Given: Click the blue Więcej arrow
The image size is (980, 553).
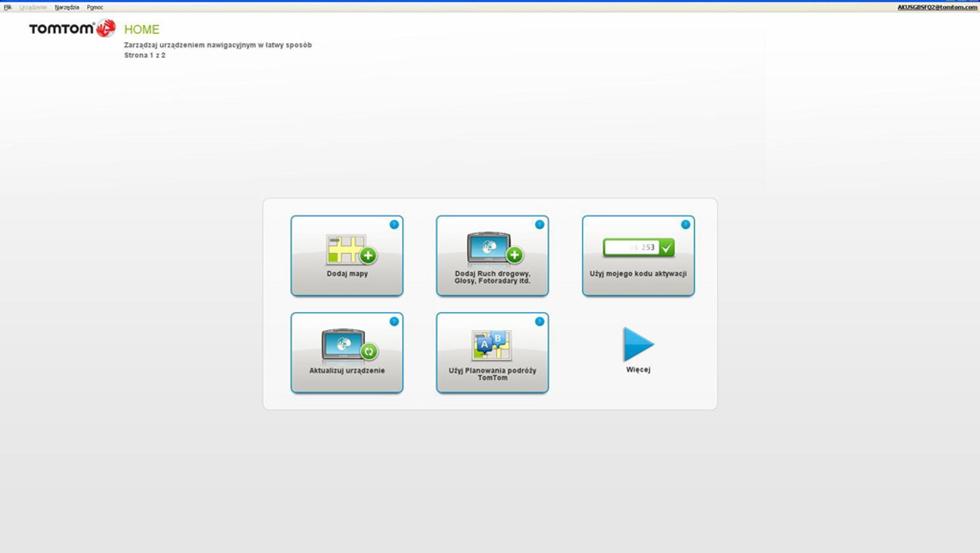Looking at the screenshot, I should pyautogui.click(x=638, y=344).
